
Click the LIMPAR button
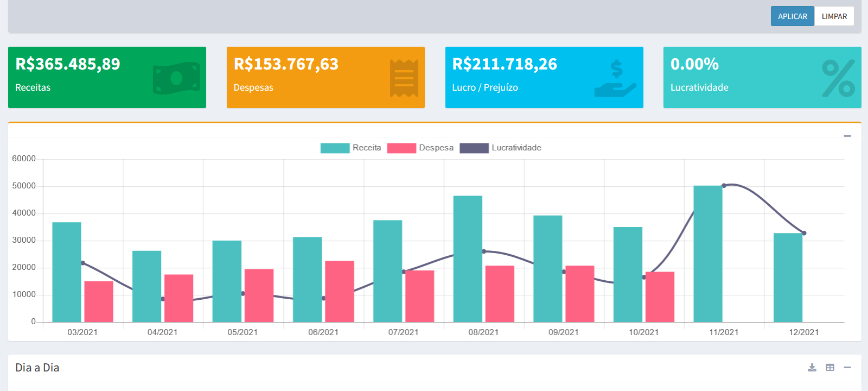pyautogui.click(x=834, y=16)
